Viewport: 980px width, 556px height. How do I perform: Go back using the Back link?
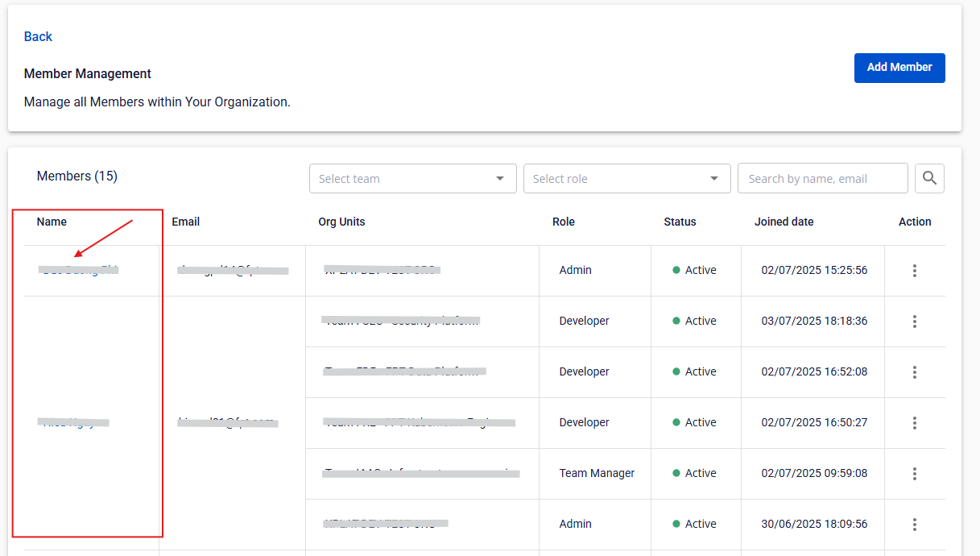[x=38, y=36]
